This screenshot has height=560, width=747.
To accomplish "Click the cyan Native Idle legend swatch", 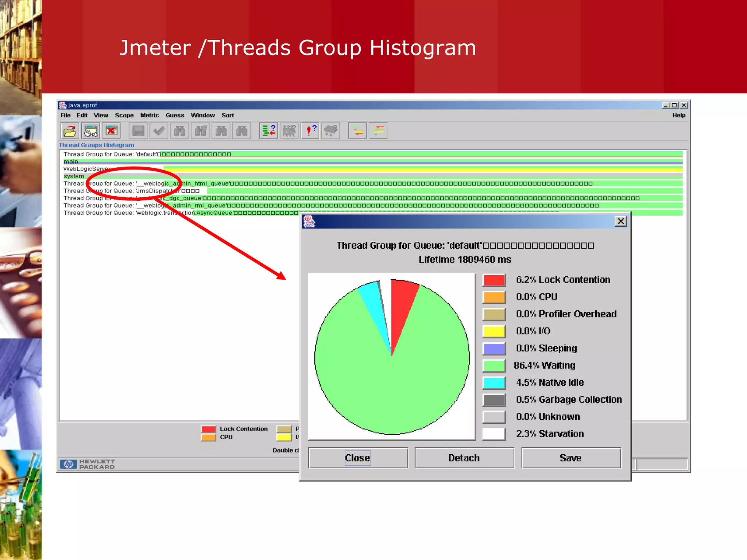I will pyautogui.click(x=494, y=383).
